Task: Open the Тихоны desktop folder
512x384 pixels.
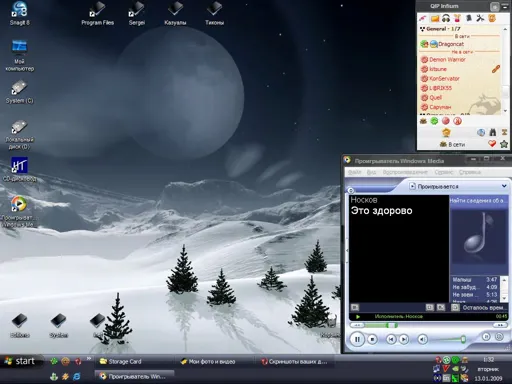Action: 214,14
